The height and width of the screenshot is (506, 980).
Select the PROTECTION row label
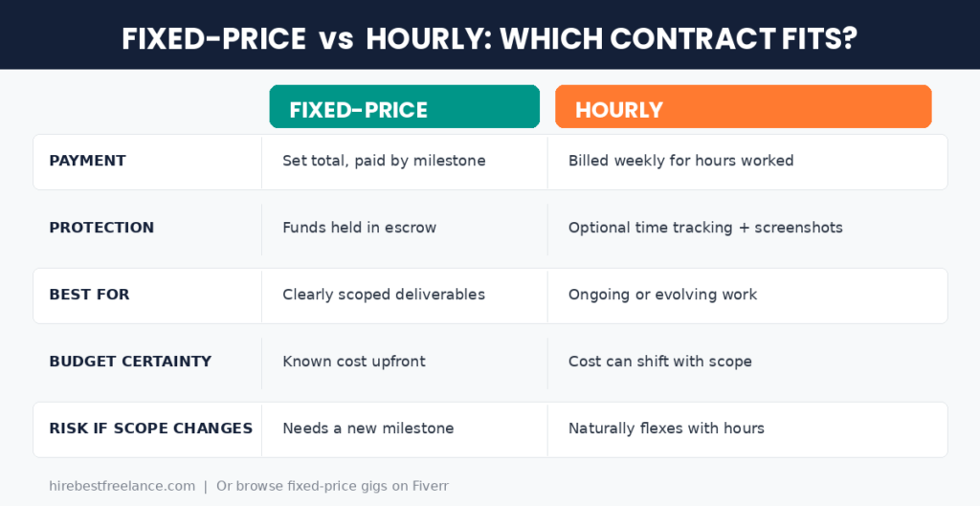[x=101, y=228]
